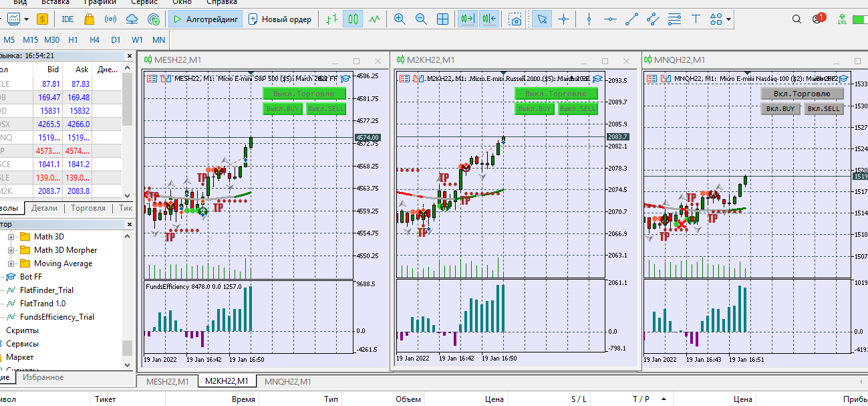The height and width of the screenshot is (406, 868).
Task: Switch to the Избранное tab in Navigator
Action: 43,377
